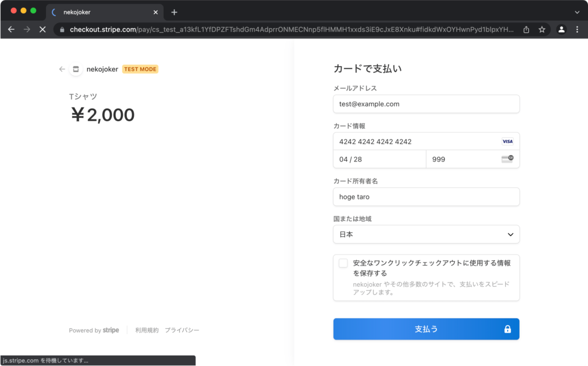Viewport: 588px width, 366px height.
Task: Click the nekojoker store icon
Action: click(76, 69)
